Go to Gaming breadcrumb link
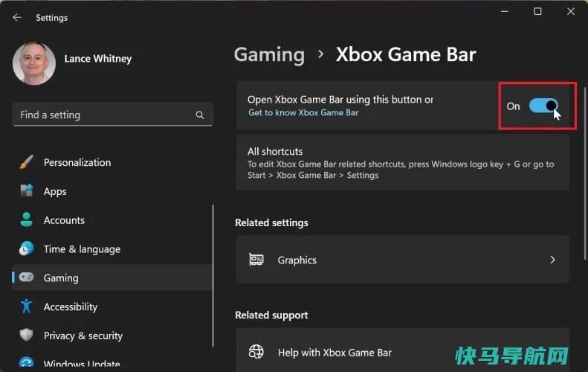 tap(269, 54)
